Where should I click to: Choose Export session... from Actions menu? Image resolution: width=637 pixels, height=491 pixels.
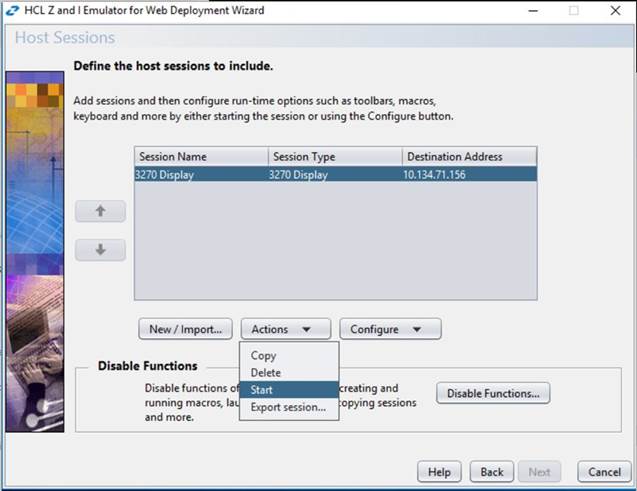click(x=289, y=407)
